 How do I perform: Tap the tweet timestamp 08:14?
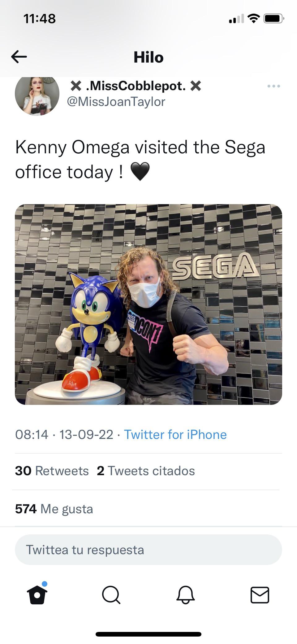pos(32,435)
